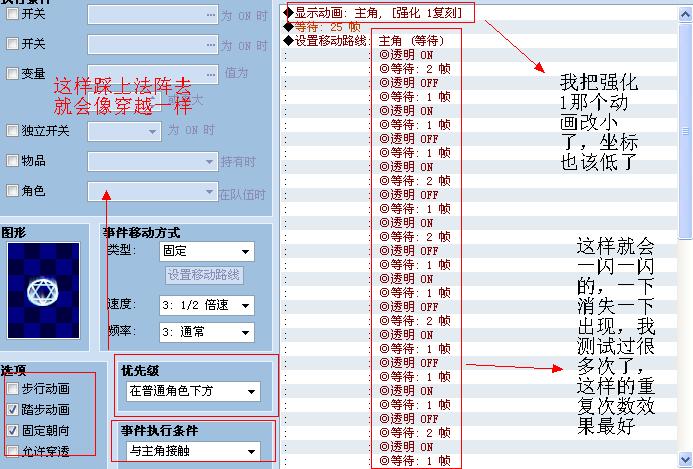Click the scroll up arrow of command list

[x=685, y=14]
